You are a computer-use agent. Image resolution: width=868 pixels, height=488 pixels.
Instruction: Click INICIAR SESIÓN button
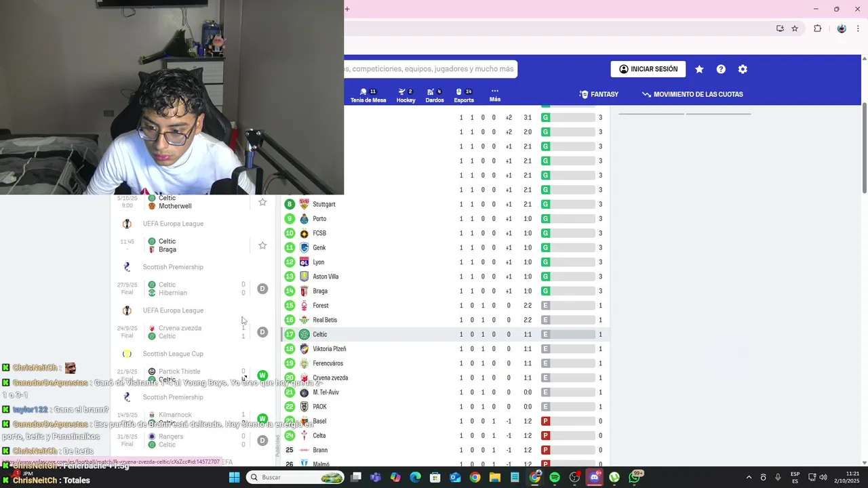pyautogui.click(x=648, y=69)
